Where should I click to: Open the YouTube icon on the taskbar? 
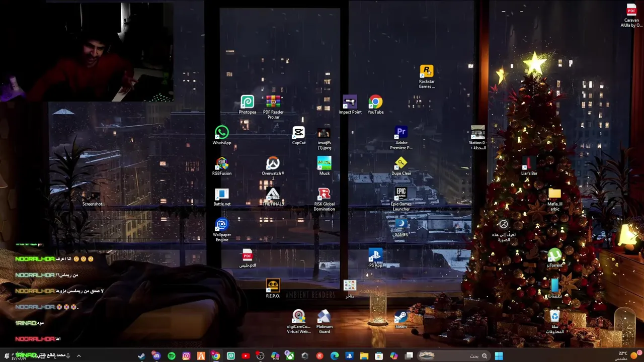tap(246, 356)
